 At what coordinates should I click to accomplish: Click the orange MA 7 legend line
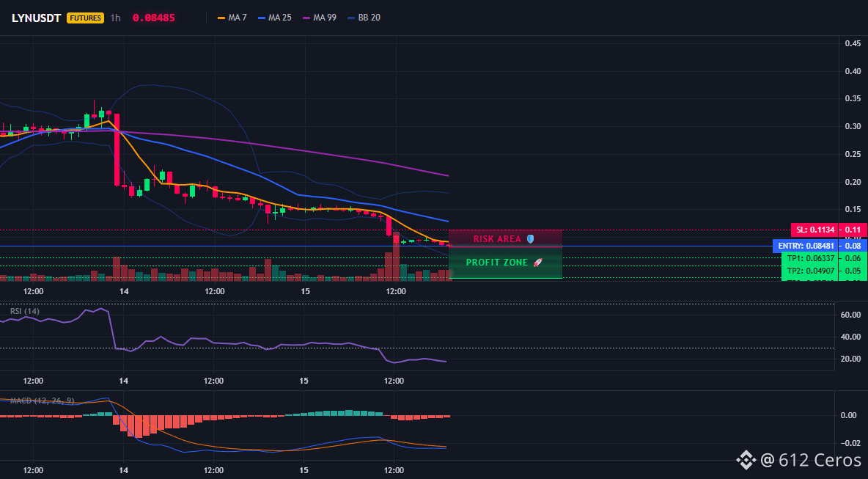pos(221,18)
